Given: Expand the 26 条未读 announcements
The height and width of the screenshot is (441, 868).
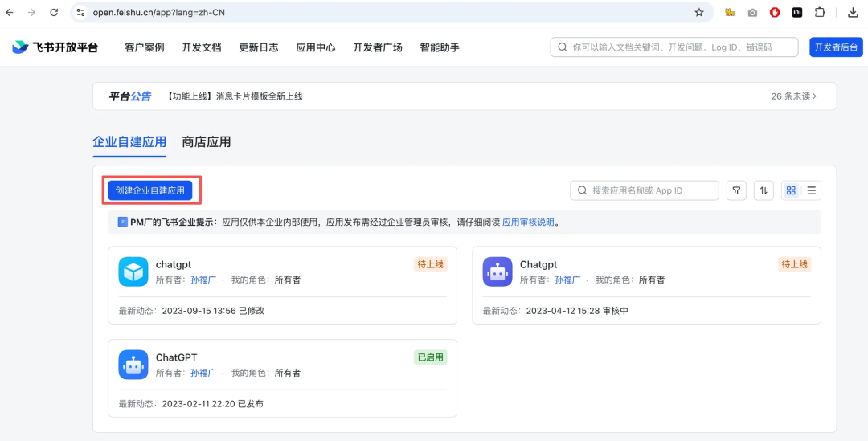Looking at the screenshot, I should pos(793,96).
